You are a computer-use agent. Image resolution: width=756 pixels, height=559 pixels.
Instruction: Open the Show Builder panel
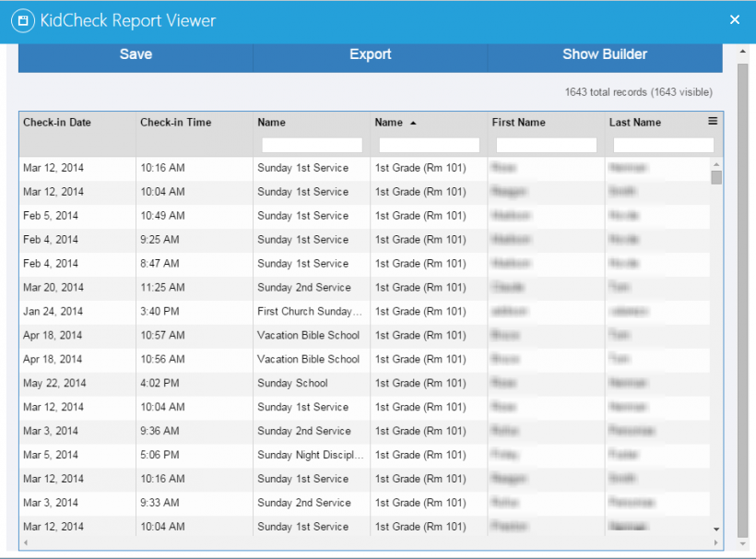tap(605, 54)
